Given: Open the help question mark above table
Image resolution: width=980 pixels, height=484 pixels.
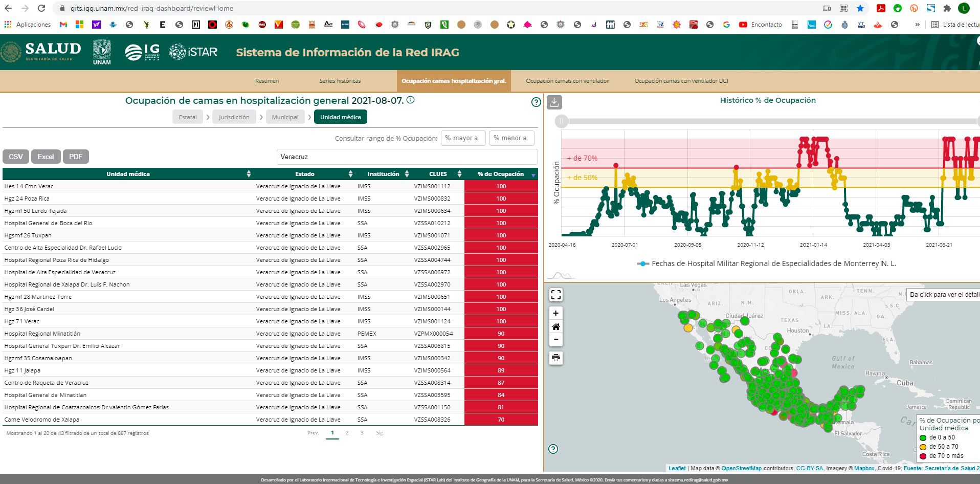Looking at the screenshot, I should [536, 102].
